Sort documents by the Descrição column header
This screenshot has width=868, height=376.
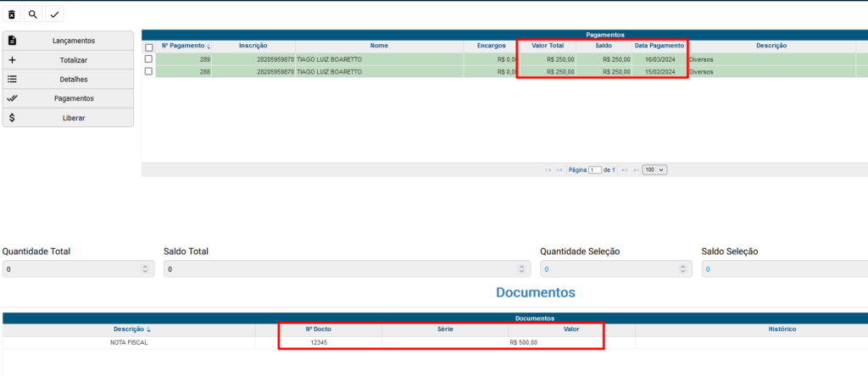[x=129, y=329]
